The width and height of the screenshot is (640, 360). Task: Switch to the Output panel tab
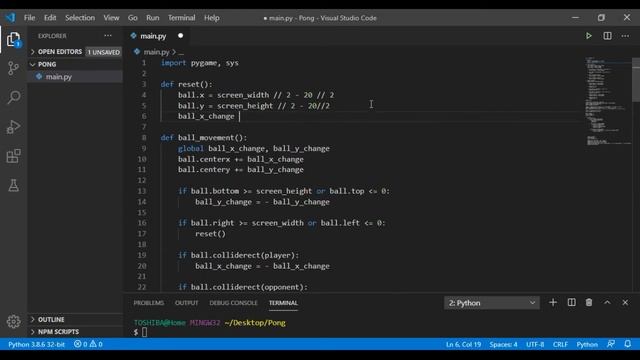187,303
